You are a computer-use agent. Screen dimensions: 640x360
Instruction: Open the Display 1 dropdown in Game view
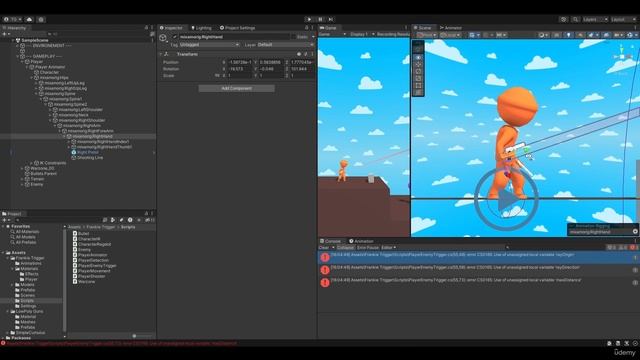tap(362, 34)
